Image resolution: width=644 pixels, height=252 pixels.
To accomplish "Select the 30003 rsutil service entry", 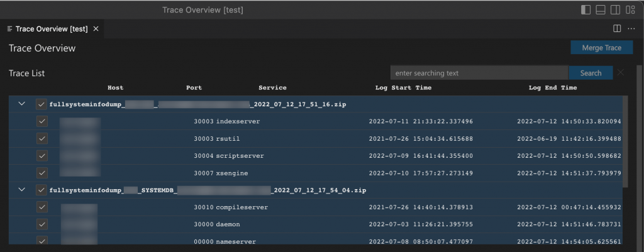I will click(x=216, y=139).
